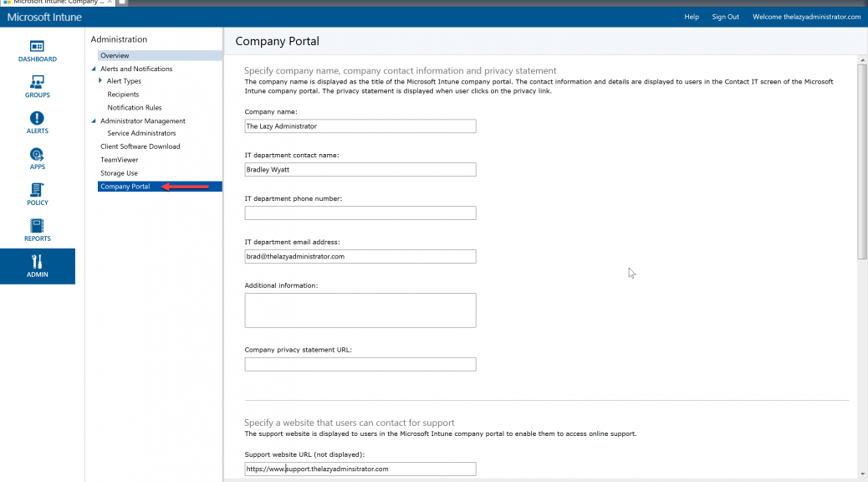Click the Company Portal page heading
The width and height of the screenshot is (868, 482).
277,41
